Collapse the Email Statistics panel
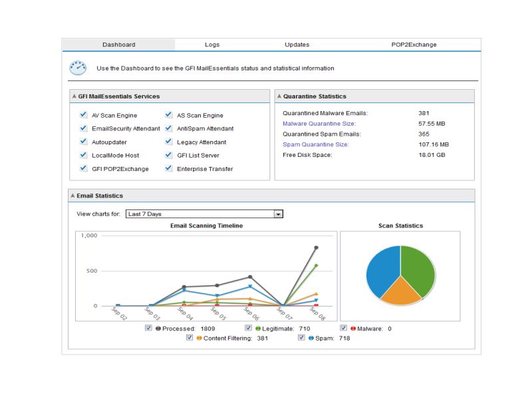This screenshot has height=399, width=532. pyautogui.click(x=72, y=196)
